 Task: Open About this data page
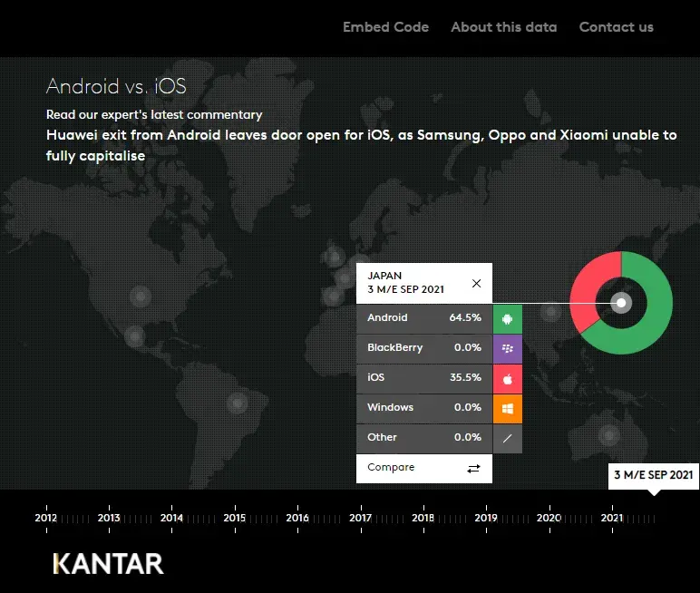(504, 27)
